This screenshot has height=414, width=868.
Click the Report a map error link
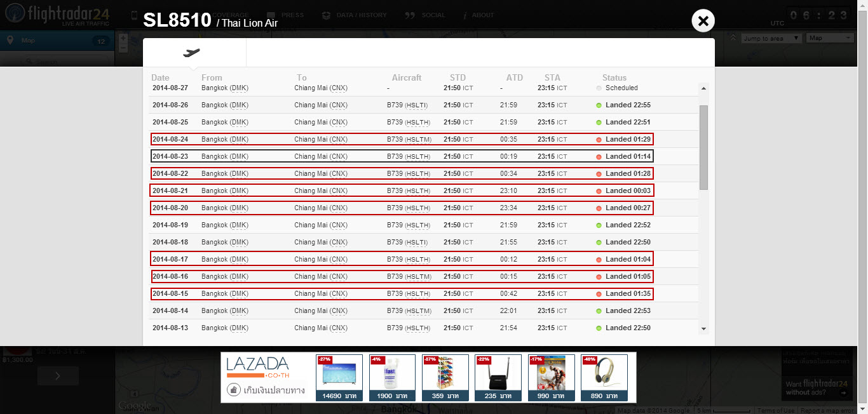(826, 411)
